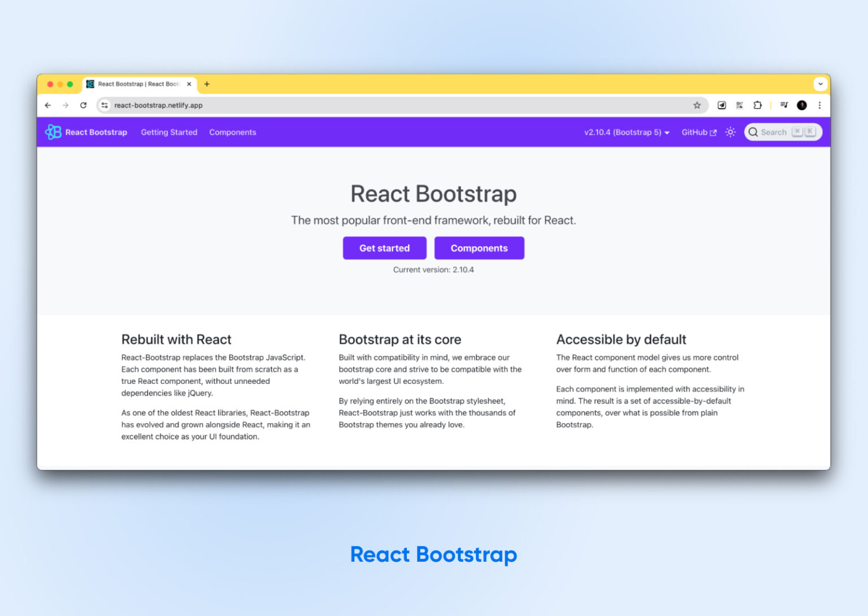The image size is (868, 616).
Task: Open the GitHub external link
Action: [x=698, y=132]
